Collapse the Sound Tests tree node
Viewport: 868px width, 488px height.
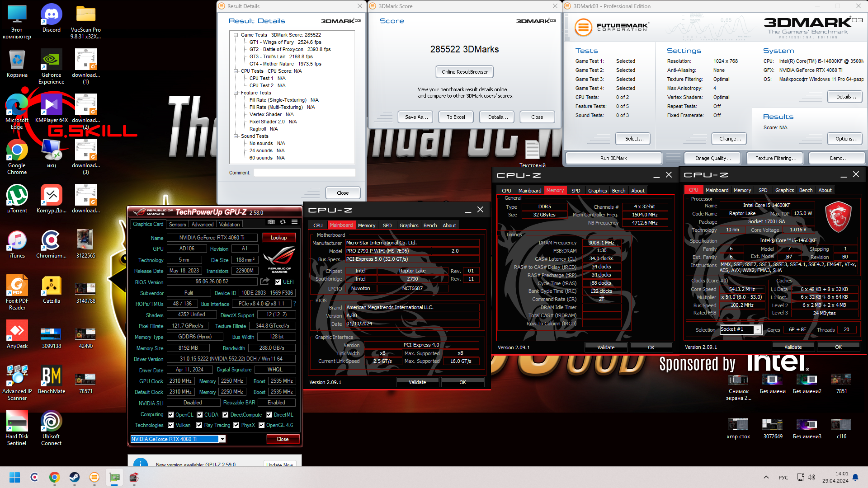(236, 136)
